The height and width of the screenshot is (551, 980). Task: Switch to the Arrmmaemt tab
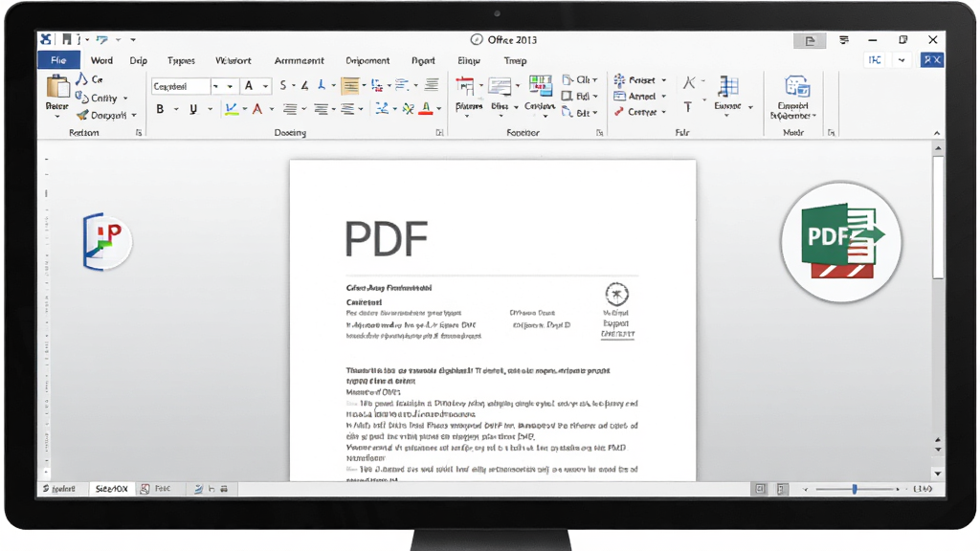tap(299, 60)
